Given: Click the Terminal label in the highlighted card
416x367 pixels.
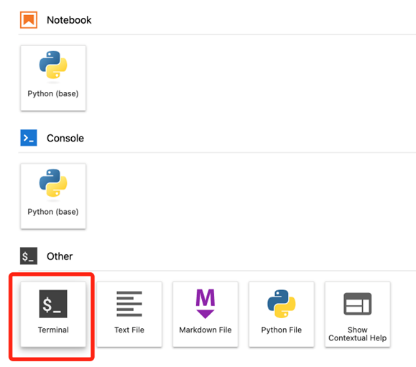Looking at the screenshot, I should point(53,330).
